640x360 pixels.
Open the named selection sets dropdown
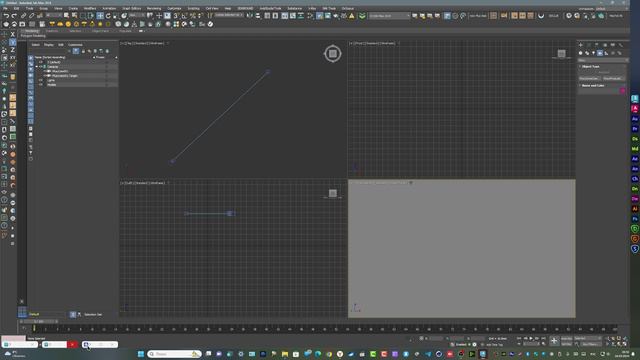(229, 16)
